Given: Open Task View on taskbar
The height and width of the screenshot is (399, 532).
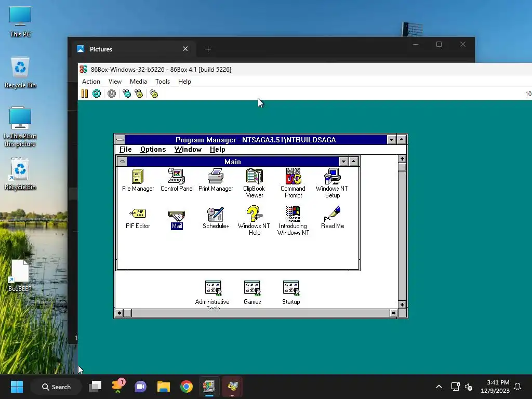Looking at the screenshot, I should (95, 387).
